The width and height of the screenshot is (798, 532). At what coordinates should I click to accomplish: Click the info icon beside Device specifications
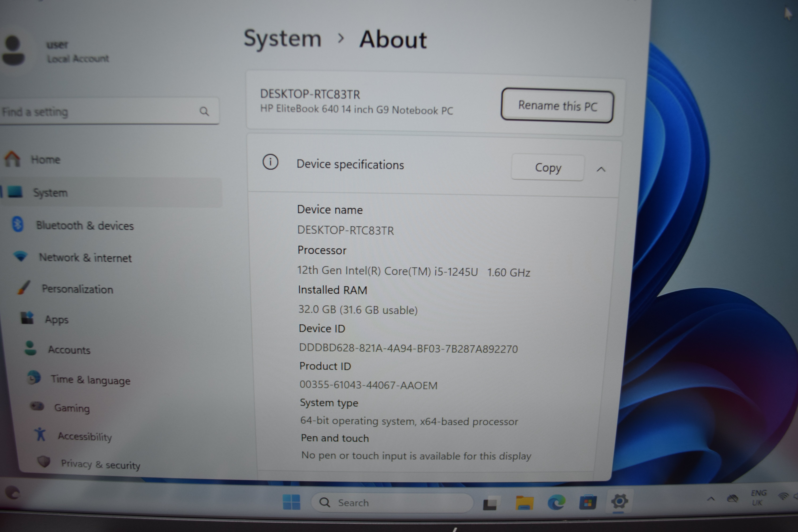pos(270,162)
